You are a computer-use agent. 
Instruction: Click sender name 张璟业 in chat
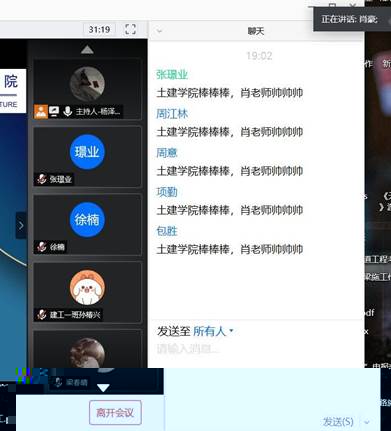point(172,75)
